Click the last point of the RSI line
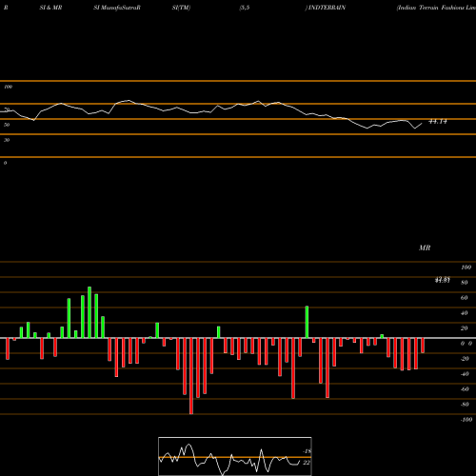Viewport: 476px width, 476px height. [x=422, y=124]
